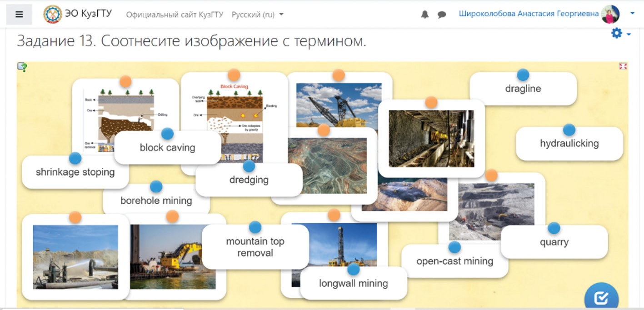Click the water cannon hydraulic mining photo
Viewport: 644px width, 310px height.
(75, 257)
